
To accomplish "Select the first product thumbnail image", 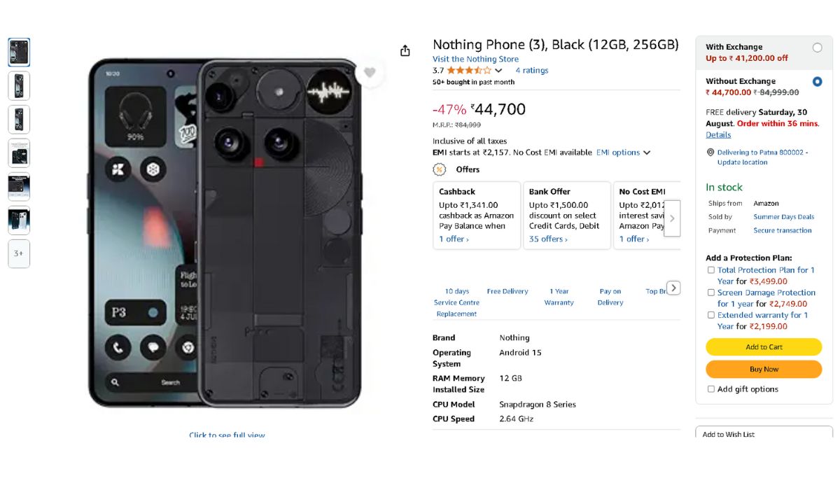I will 19,52.
